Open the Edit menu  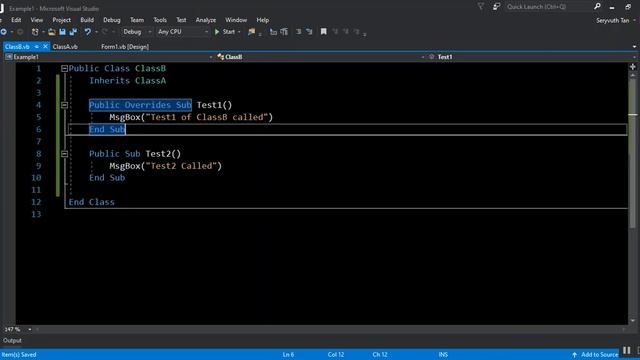pyautogui.click(x=16, y=20)
